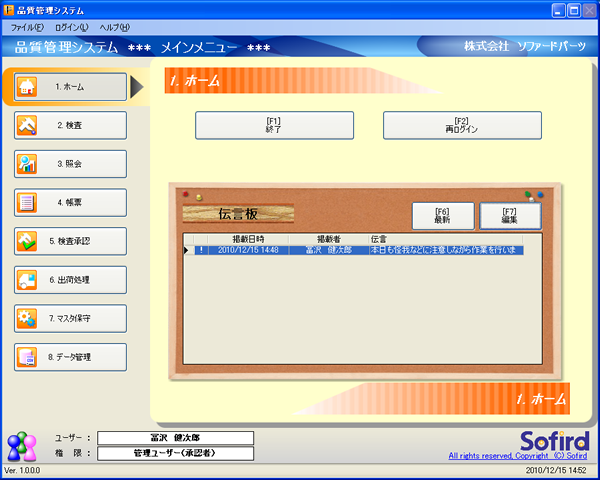600x480 pixels.
Task: Click the database icon beside データ管理
Action: (x=28, y=357)
